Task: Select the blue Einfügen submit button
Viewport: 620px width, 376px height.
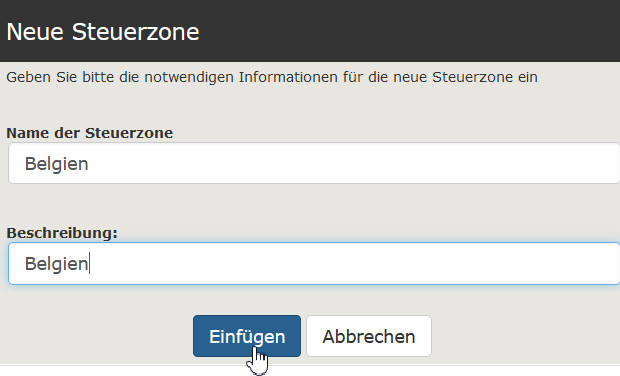Action: click(247, 336)
